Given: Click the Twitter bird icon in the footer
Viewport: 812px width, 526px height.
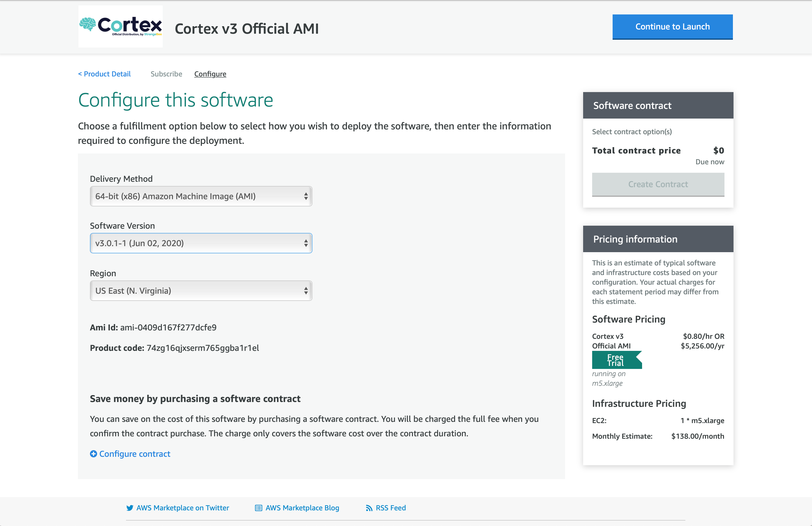Looking at the screenshot, I should point(130,508).
